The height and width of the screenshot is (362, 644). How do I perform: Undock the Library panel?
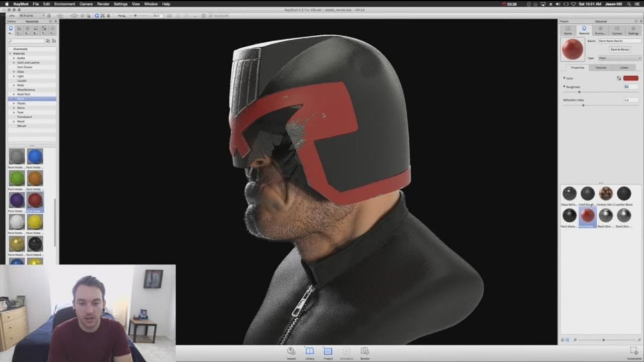tap(50, 22)
